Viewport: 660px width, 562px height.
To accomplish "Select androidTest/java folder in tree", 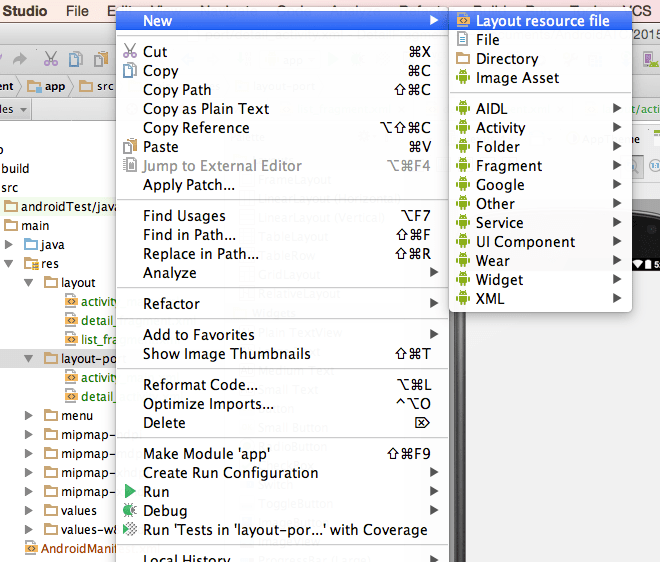I will tap(62, 207).
